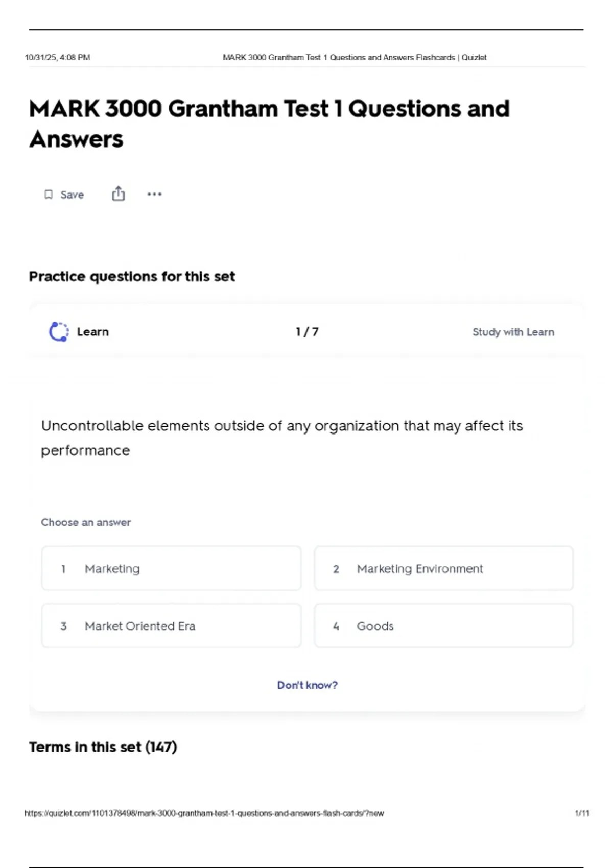Screen dimensions: 613x868
Task: Click the 1 / 7 progress counter
Action: click(307, 332)
